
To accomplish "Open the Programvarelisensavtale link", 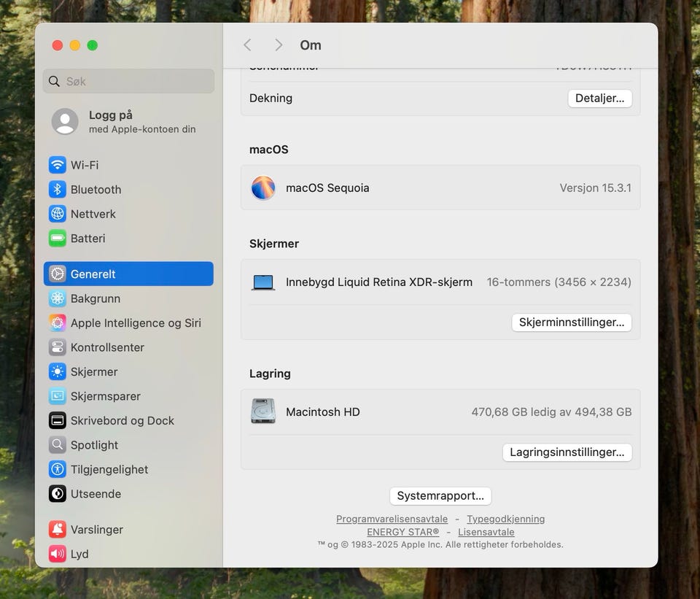I will (392, 519).
